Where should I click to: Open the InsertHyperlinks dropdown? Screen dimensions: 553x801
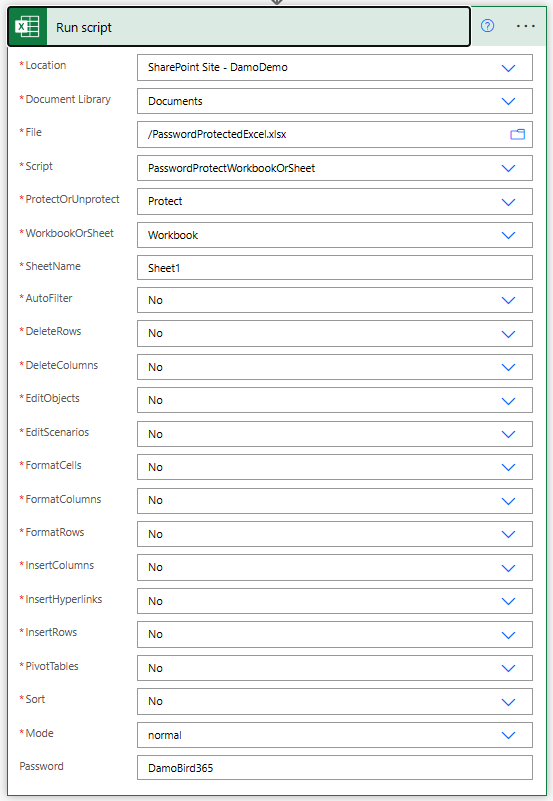334,601
